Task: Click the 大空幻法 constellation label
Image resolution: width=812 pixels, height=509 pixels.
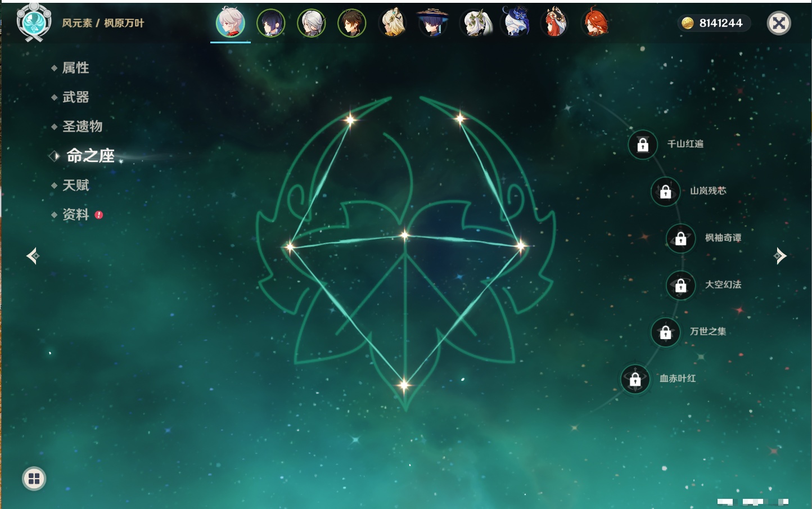Action: point(724,285)
